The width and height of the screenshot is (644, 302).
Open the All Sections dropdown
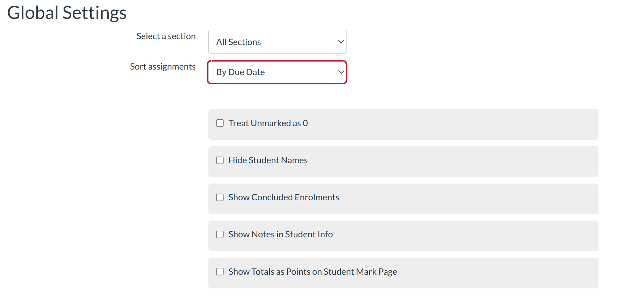point(273,42)
